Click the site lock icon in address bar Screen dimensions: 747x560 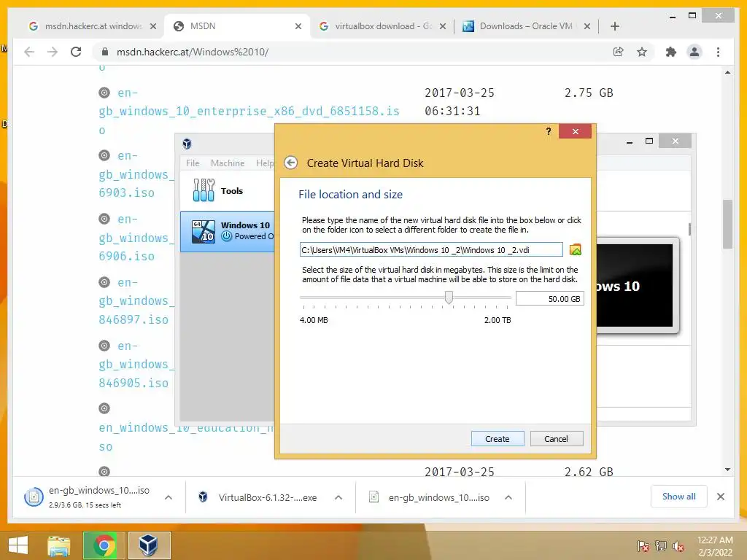[105, 52]
